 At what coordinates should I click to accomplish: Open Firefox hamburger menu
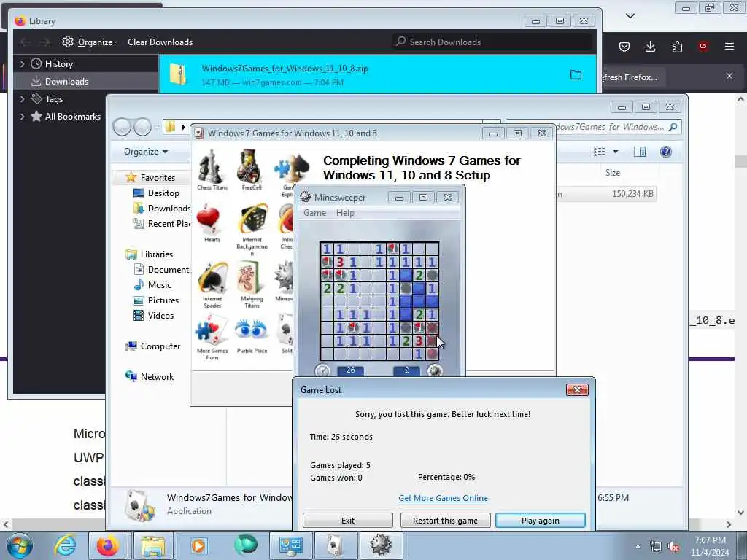[729, 47]
